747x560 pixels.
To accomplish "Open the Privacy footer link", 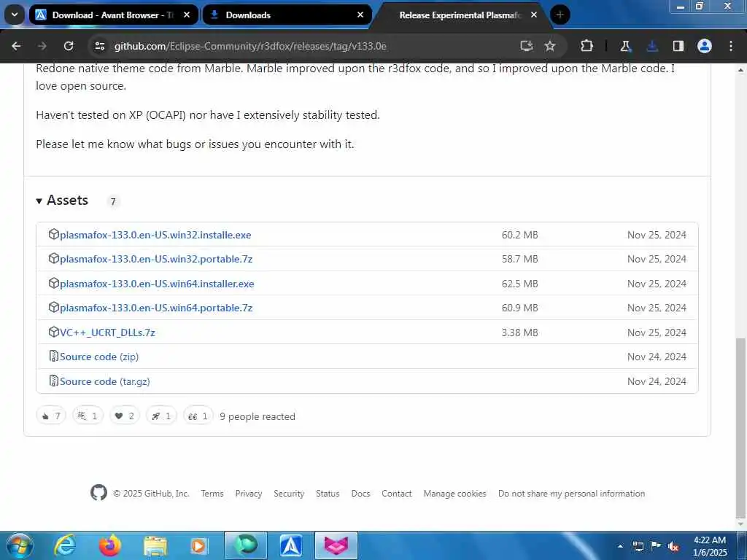I will click(249, 494).
